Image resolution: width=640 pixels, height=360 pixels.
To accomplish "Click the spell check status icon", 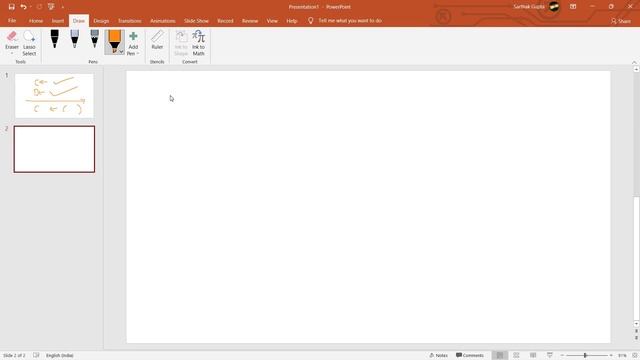I will pos(36,356).
